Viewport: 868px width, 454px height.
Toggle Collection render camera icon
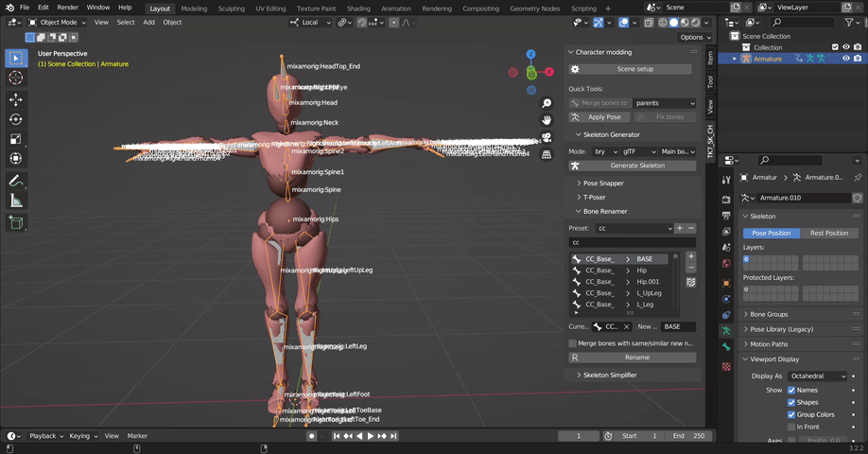(858, 47)
